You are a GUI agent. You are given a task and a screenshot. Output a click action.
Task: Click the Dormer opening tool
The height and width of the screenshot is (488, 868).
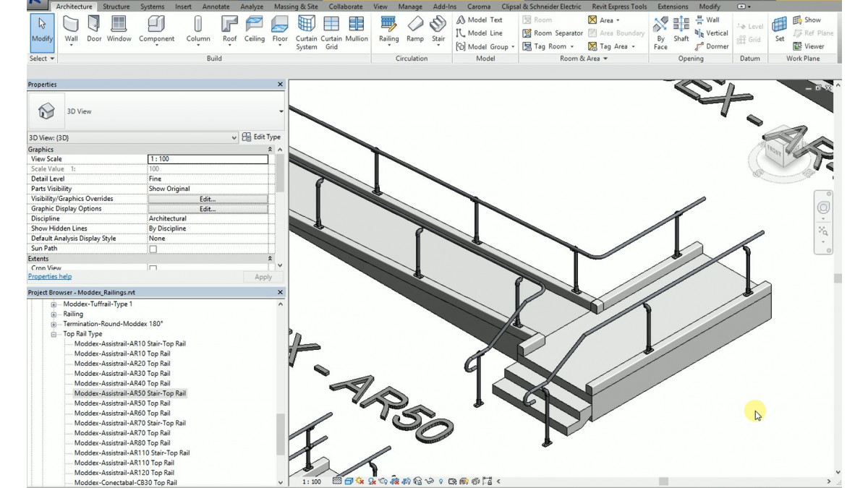click(712, 46)
